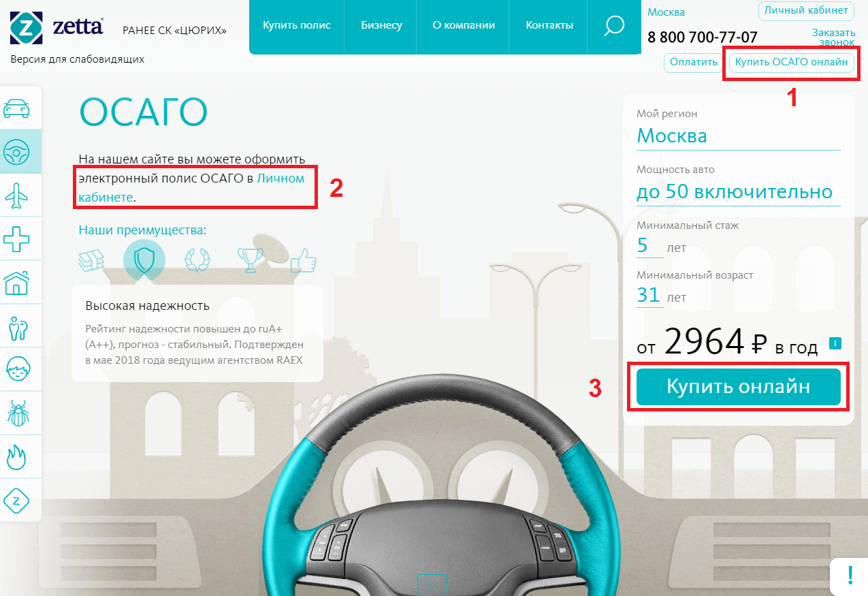Open the engine power dropdown

[x=739, y=191]
